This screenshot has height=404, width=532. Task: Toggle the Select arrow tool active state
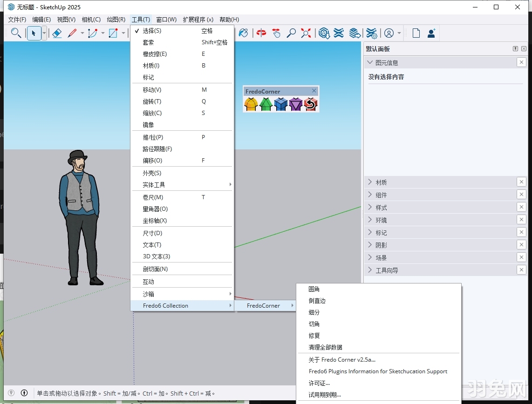click(x=34, y=33)
